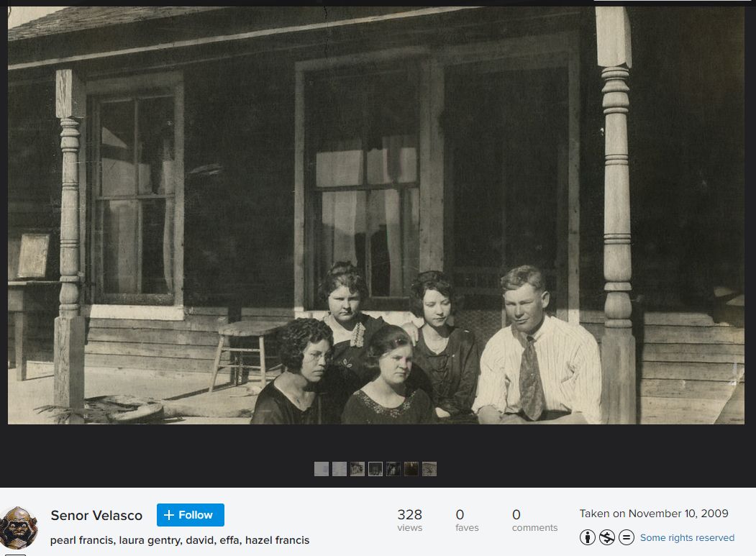Click the blue Follow button

[191, 515]
